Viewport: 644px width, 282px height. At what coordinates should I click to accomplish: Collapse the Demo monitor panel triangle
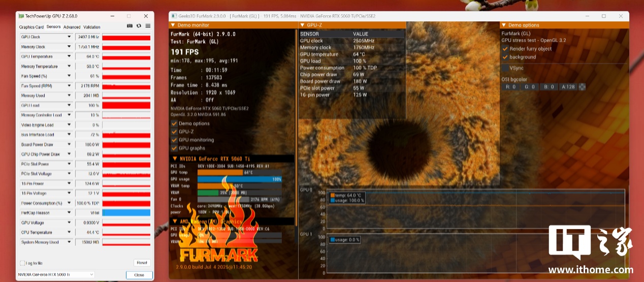(x=173, y=25)
